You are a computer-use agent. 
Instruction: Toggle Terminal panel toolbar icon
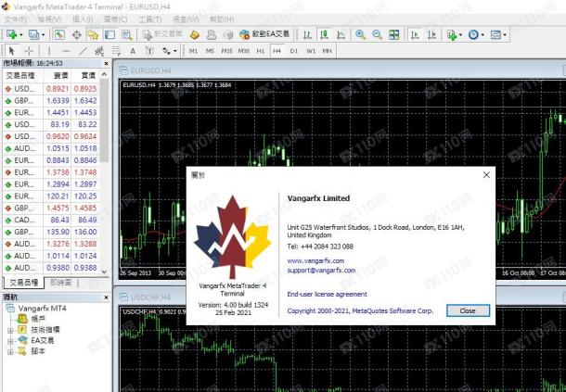pos(109,34)
